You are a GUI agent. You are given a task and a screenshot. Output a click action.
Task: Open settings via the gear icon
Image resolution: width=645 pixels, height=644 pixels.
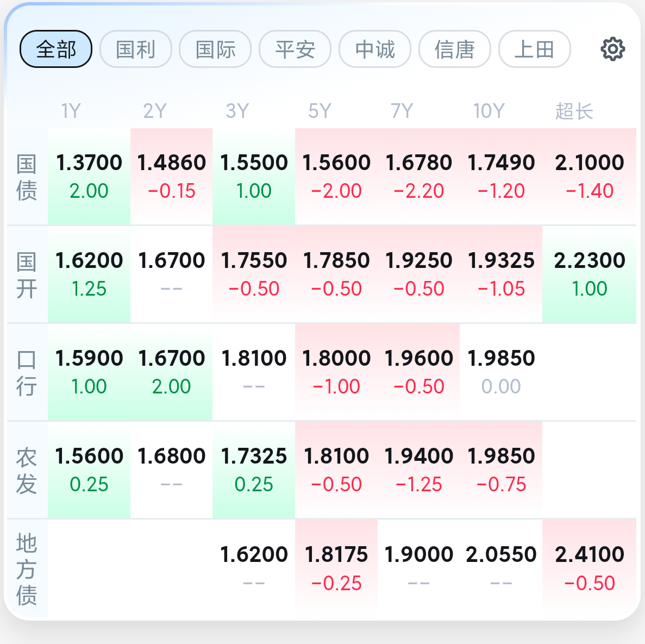coord(612,49)
